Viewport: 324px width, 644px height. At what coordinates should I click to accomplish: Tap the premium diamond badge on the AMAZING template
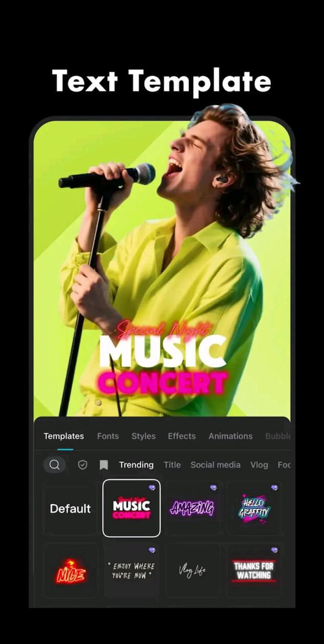click(x=213, y=488)
